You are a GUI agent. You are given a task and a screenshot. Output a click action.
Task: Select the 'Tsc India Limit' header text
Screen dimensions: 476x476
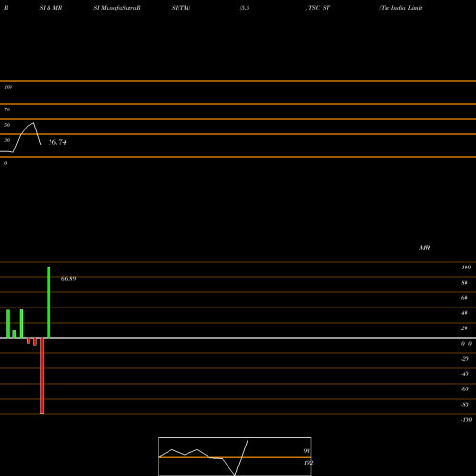click(401, 8)
